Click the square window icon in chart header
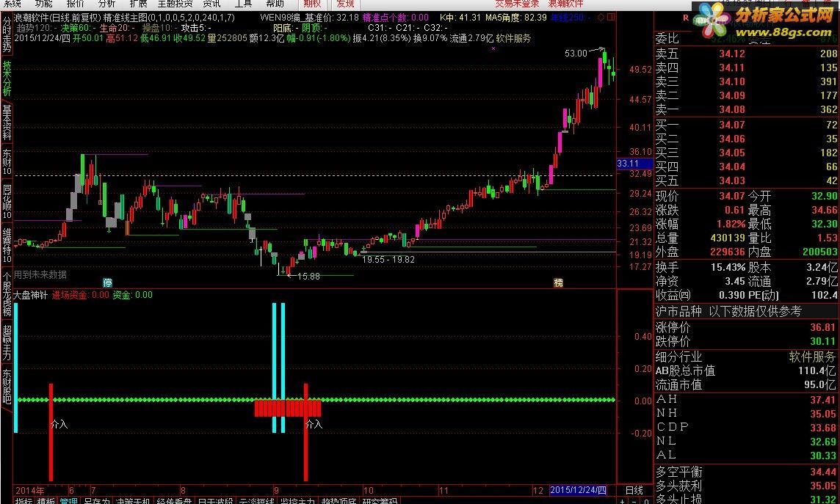This screenshot has width=840, height=504. (611, 18)
